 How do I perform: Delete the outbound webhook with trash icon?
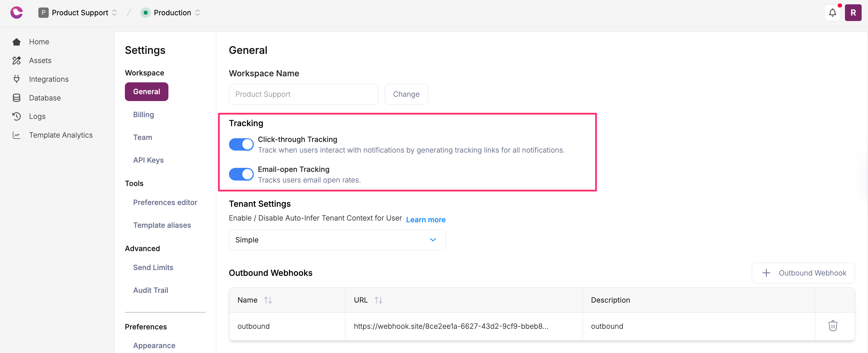(833, 326)
